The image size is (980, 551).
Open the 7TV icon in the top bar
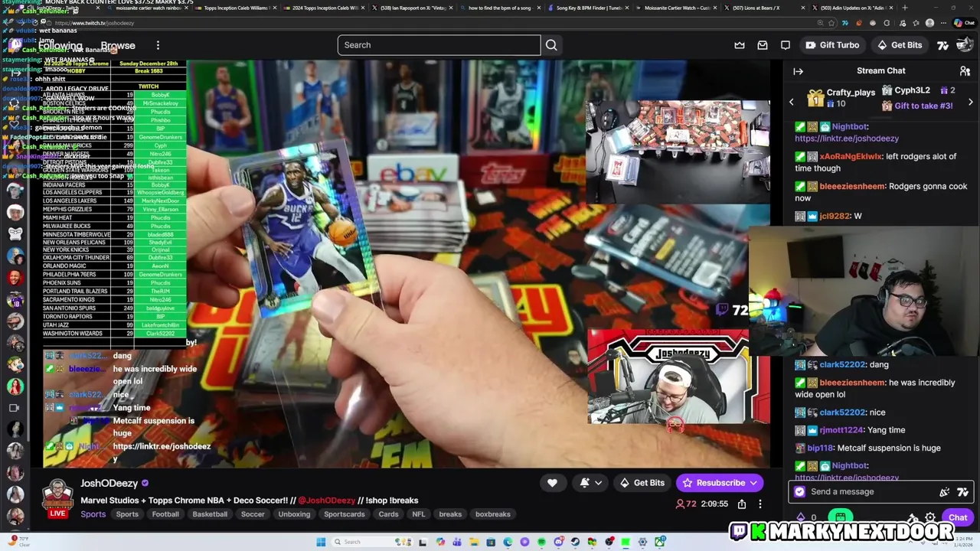942,45
